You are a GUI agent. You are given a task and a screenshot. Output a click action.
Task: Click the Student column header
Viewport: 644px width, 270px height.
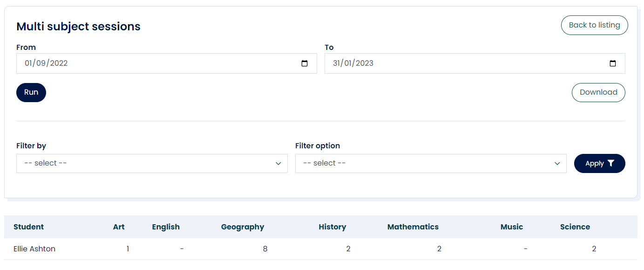click(x=28, y=227)
